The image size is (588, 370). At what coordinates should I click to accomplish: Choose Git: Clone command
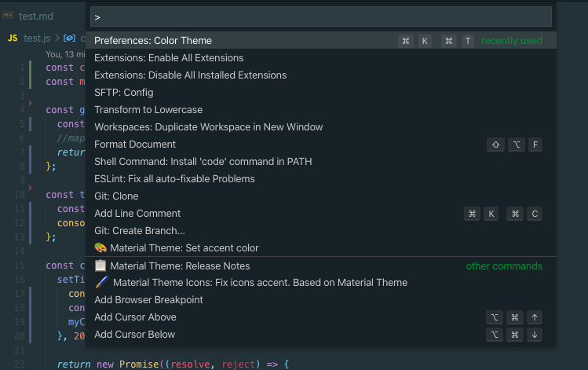point(320,196)
